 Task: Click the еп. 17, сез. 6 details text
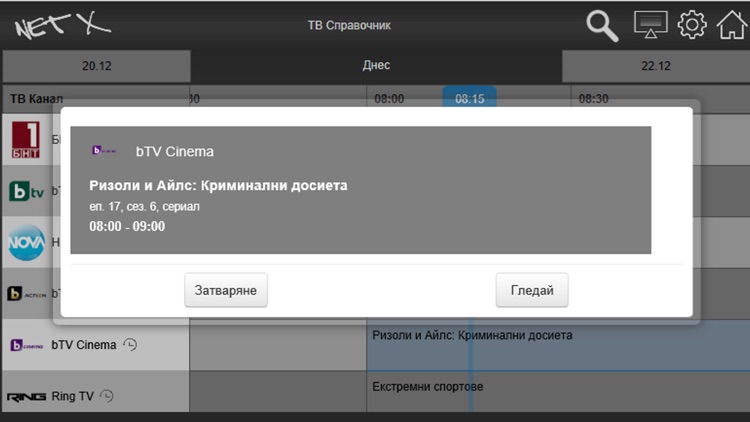coord(144,207)
